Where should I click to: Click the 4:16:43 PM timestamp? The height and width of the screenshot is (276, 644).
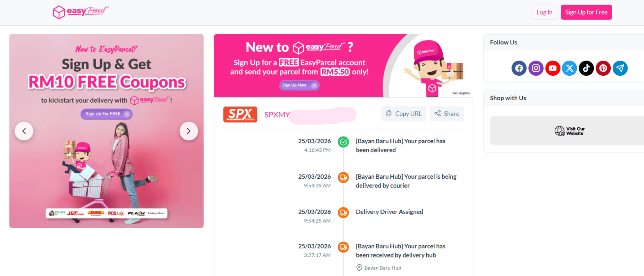pos(317,150)
